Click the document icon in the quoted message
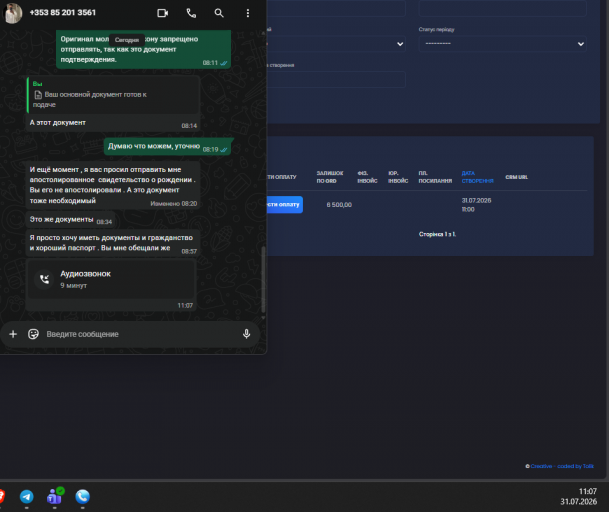This screenshot has height=512, width=609. point(38,95)
